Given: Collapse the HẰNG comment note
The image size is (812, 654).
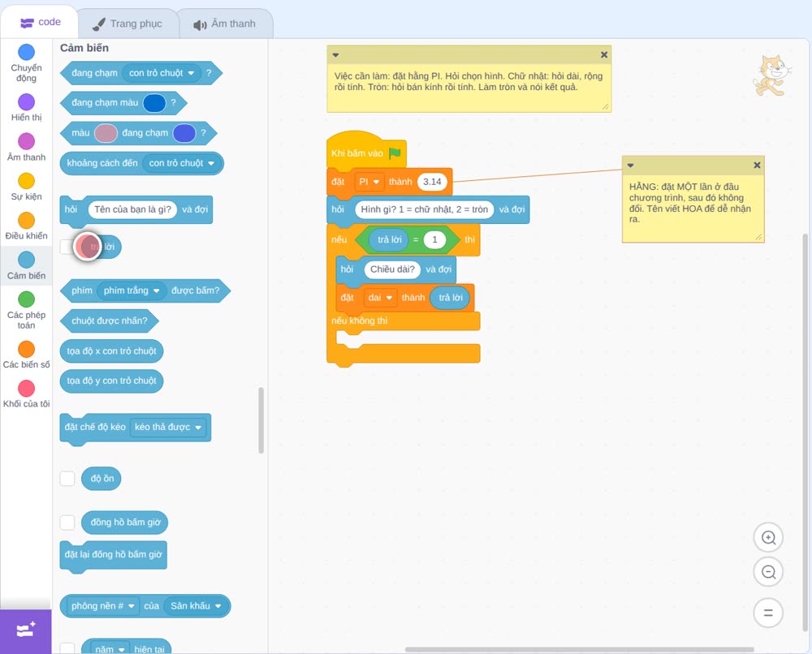Looking at the screenshot, I should point(630,166).
